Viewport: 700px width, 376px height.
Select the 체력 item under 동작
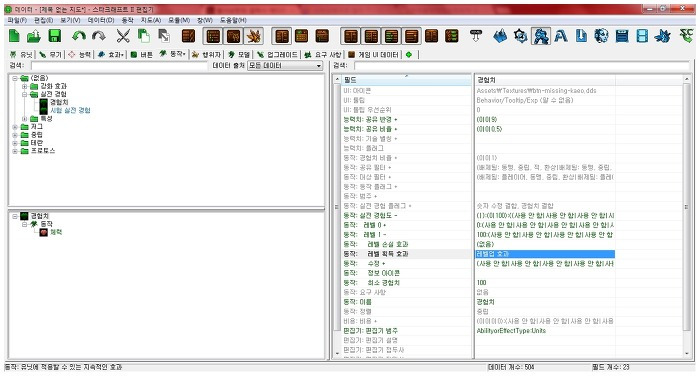pyautogui.click(x=56, y=232)
